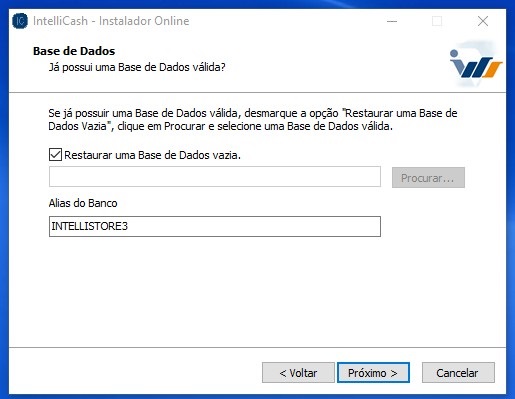Click the 'Já possui uma Base de Dados válida?' text
The image size is (515, 399).
coord(137,67)
